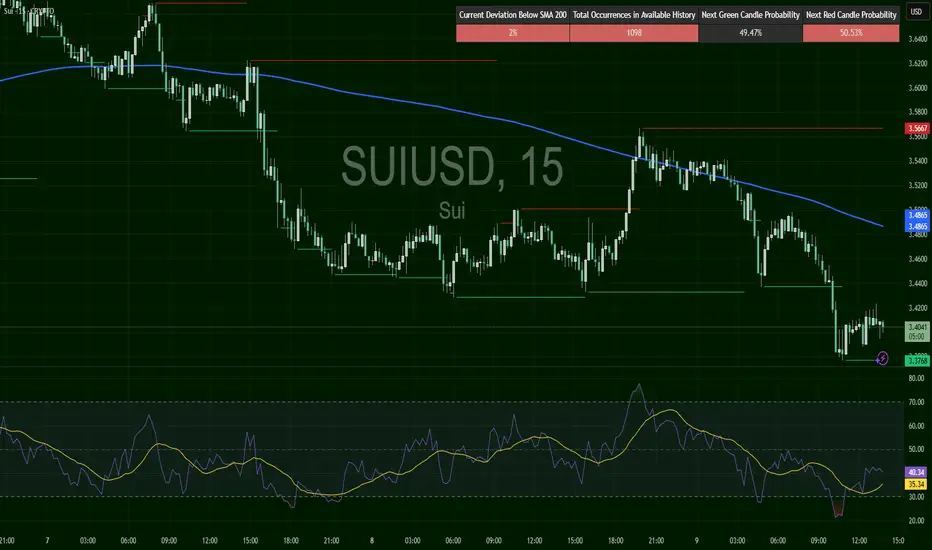Click the 18:00 label after 15:00 on day 7
This screenshot has height=550, width=932.
(291, 540)
